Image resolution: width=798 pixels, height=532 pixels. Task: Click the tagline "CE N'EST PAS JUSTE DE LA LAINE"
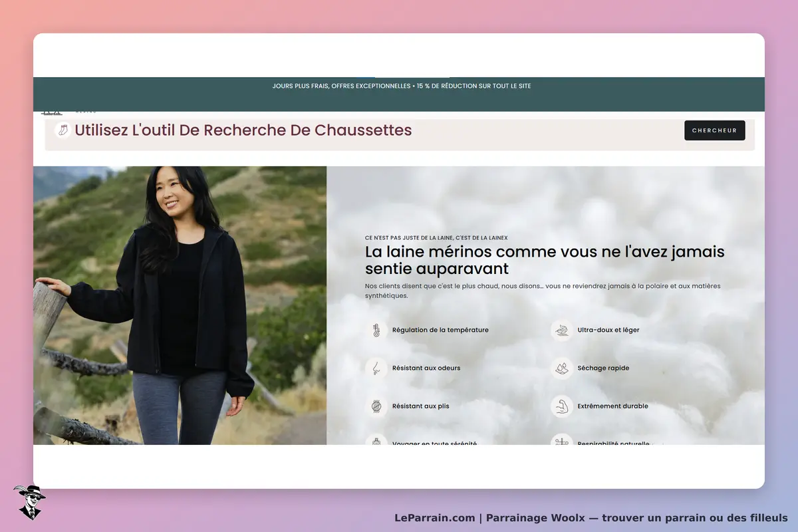coord(436,237)
